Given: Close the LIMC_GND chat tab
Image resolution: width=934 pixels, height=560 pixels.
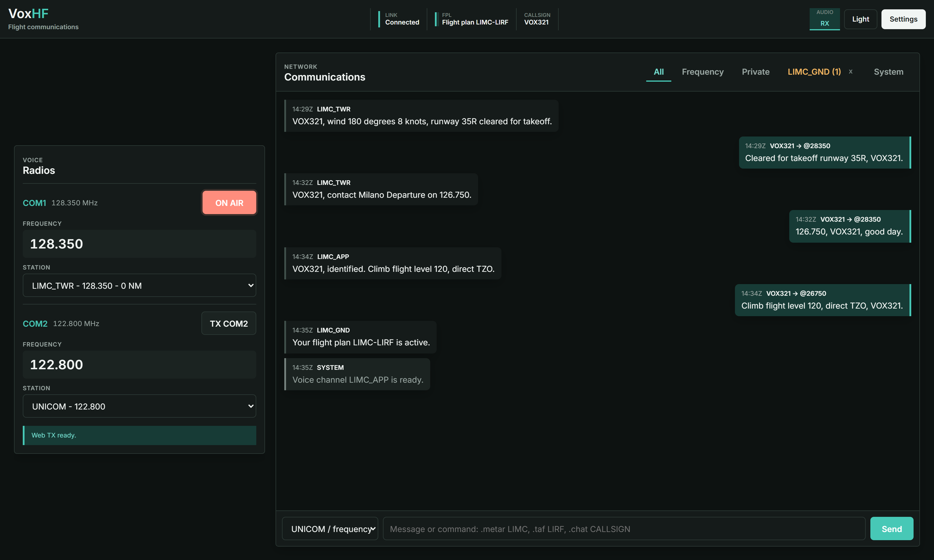Looking at the screenshot, I should [x=851, y=72].
